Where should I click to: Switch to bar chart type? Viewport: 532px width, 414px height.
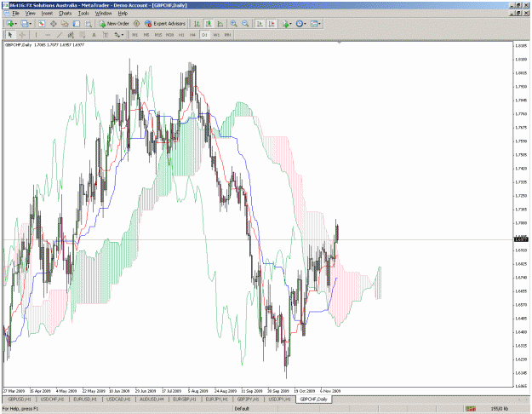click(x=197, y=24)
